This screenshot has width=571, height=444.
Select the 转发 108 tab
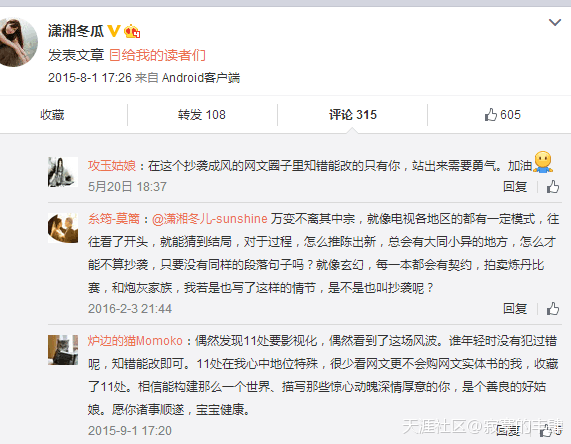pyautogui.click(x=202, y=115)
